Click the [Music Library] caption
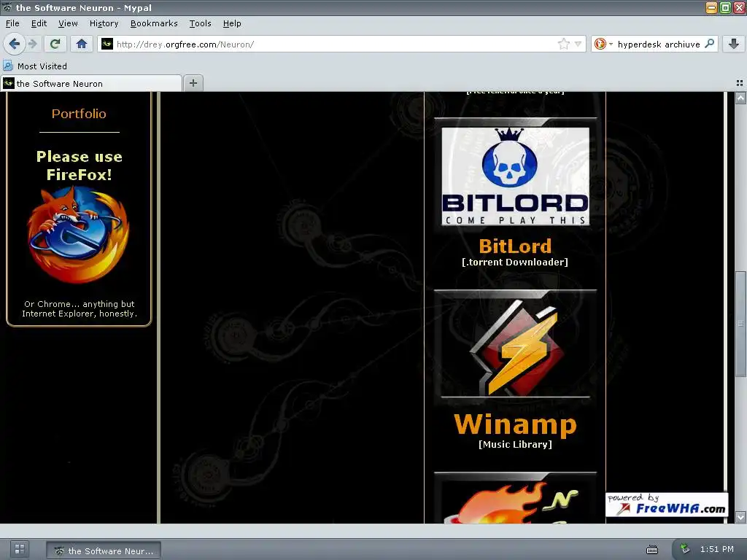This screenshot has width=747, height=560. pos(515,445)
